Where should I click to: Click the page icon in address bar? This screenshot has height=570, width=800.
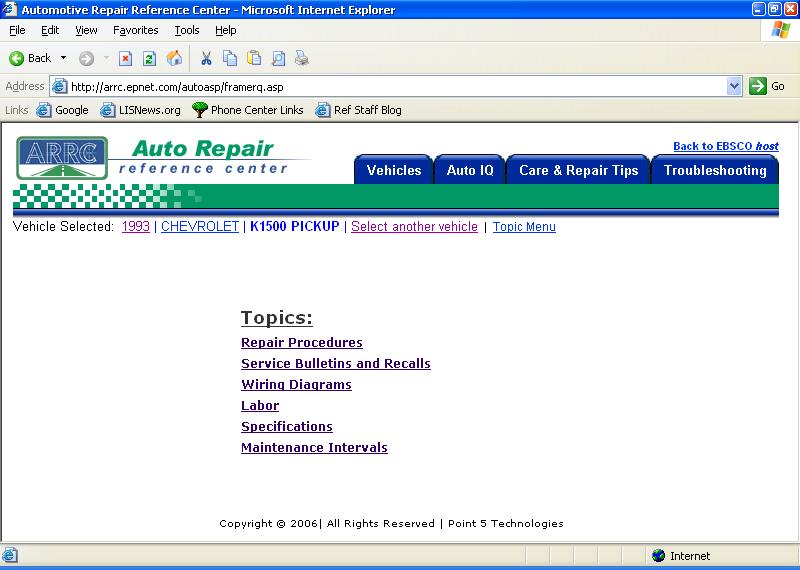[x=60, y=86]
